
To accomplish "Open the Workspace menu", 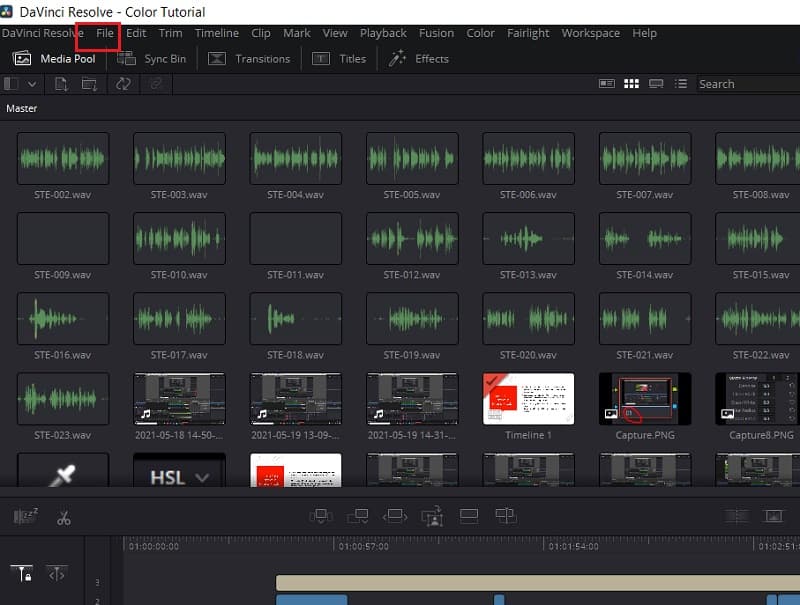I will tap(590, 33).
